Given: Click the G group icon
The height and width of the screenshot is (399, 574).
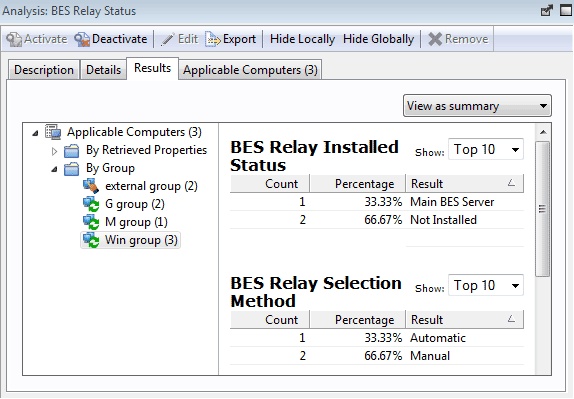Looking at the screenshot, I should click(x=91, y=204).
